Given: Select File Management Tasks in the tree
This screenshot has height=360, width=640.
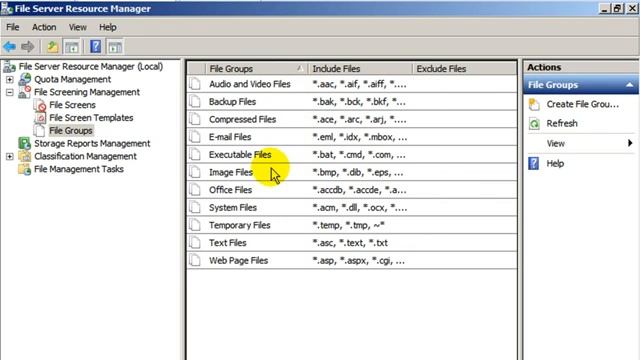Looking at the screenshot, I should click(x=79, y=169).
